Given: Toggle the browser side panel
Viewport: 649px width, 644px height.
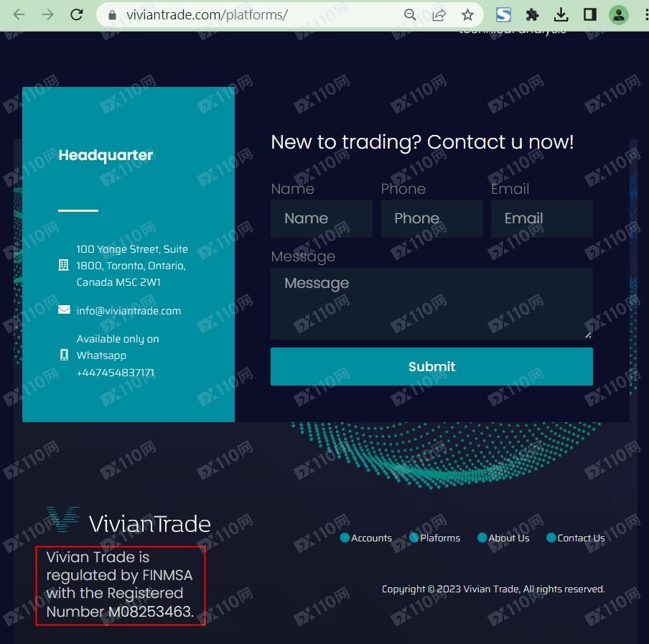Looking at the screenshot, I should tap(590, 15).
